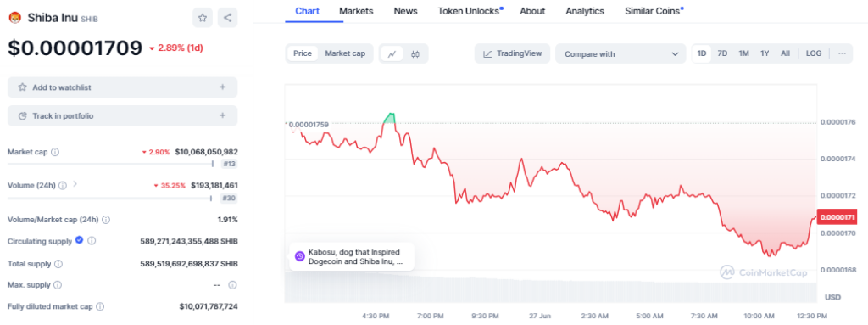868x325 pixels.
Task: Toggle chart to Market cap view
Action: coord(345,53)
